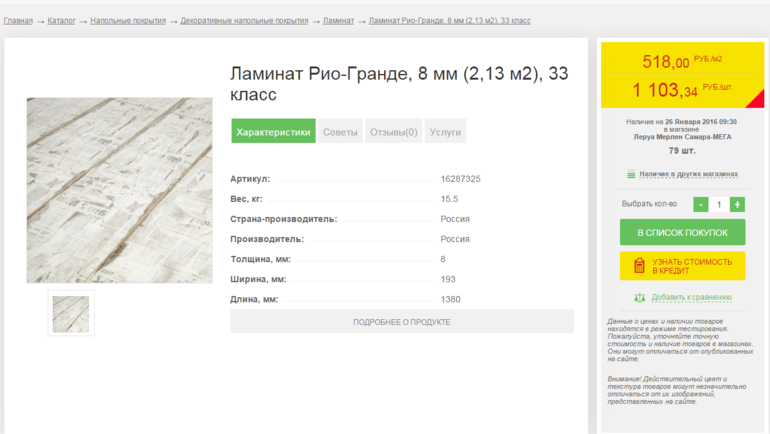The height and width of the screenshot is (434, 770).
Task: Open the Отзывы(0) tab
Action: 393,132
